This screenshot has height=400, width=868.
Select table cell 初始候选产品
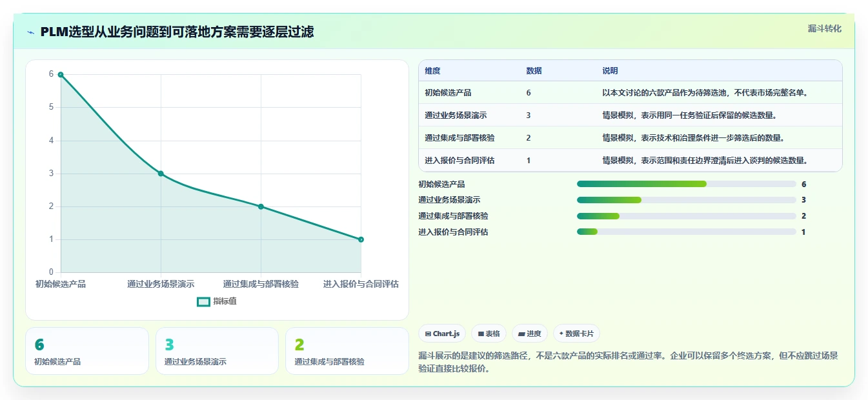(448, 93)
